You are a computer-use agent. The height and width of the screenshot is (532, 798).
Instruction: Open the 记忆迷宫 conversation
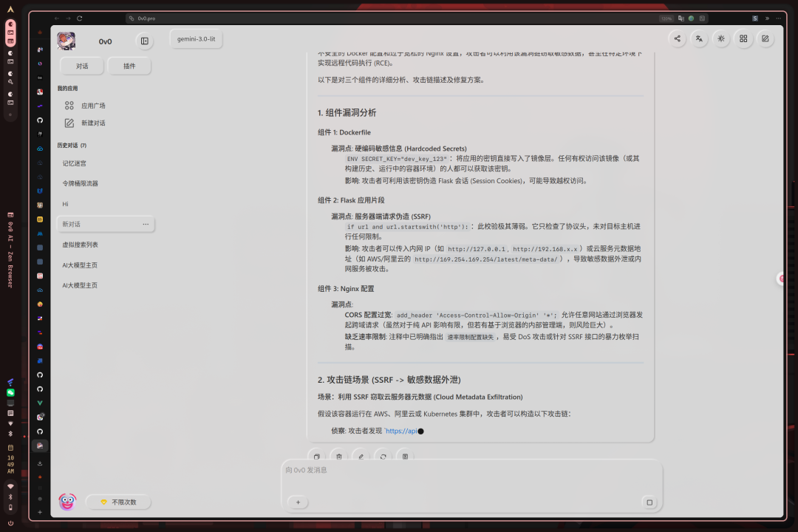pos(106,163)
